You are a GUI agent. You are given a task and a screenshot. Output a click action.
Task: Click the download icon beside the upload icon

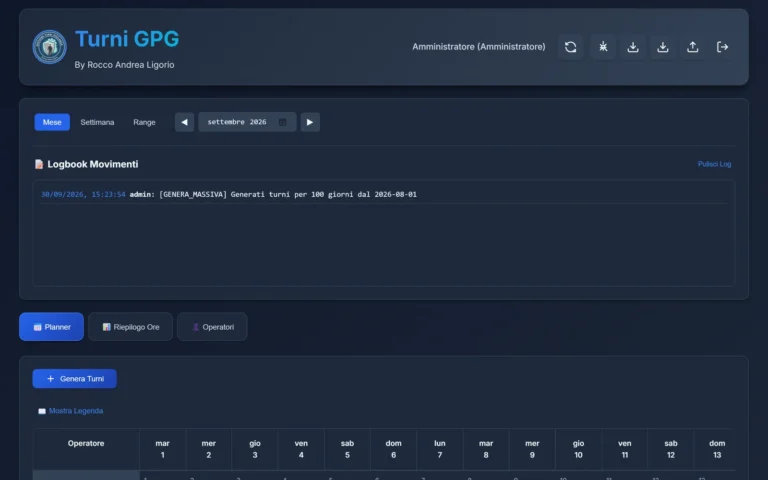click(663, 47)
